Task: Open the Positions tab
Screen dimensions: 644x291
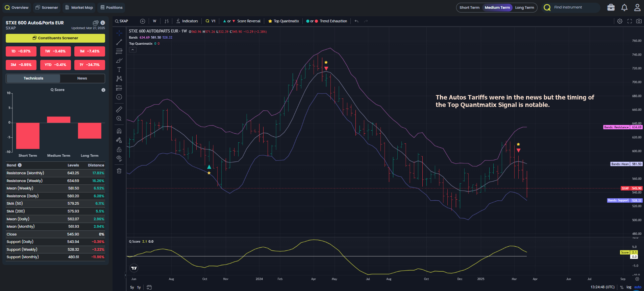Action: coord(111,7)
